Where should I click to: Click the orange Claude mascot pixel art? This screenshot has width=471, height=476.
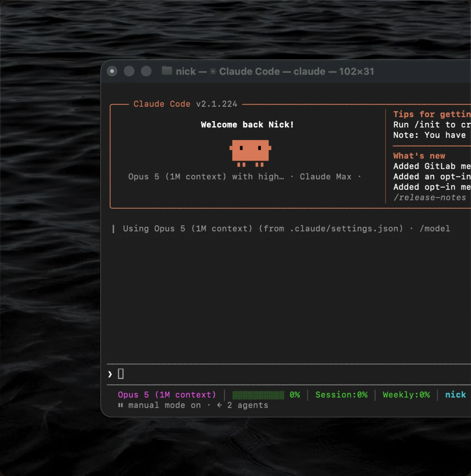250,153
